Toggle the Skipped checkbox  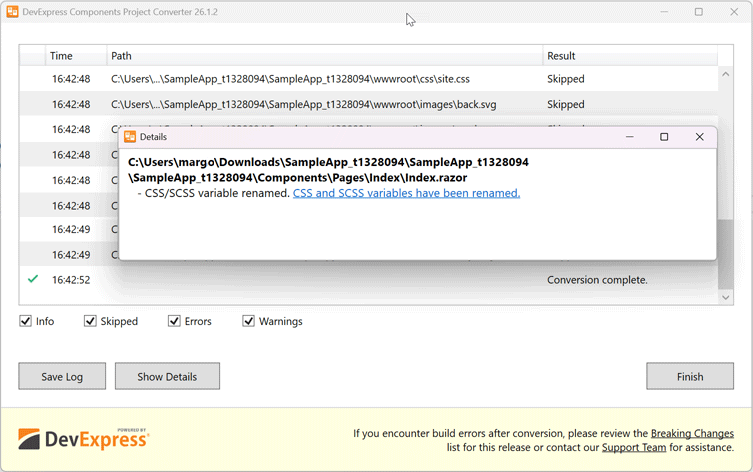(x=90, y=321)
